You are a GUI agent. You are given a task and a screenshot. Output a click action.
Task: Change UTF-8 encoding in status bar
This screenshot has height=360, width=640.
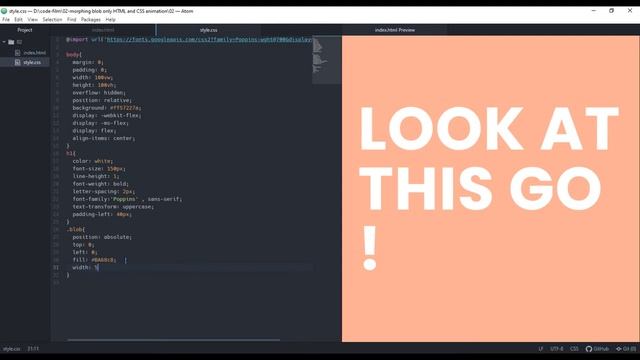coord(557,349)
